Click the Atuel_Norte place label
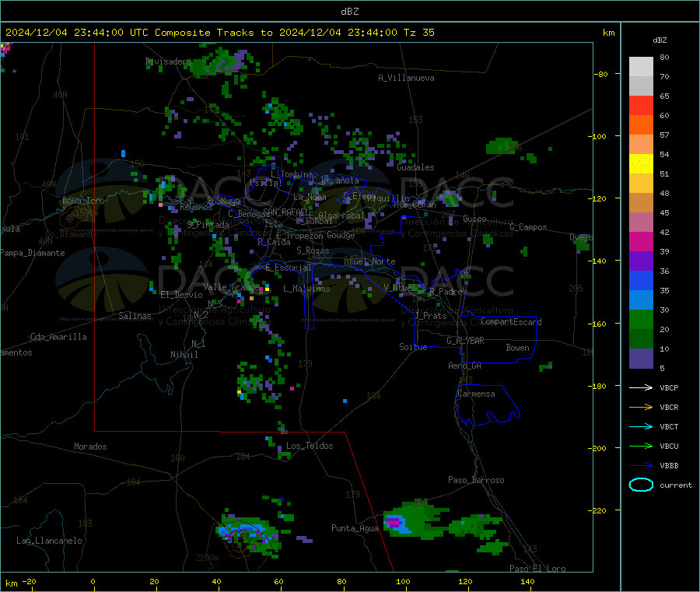 (x=369, y=261)
